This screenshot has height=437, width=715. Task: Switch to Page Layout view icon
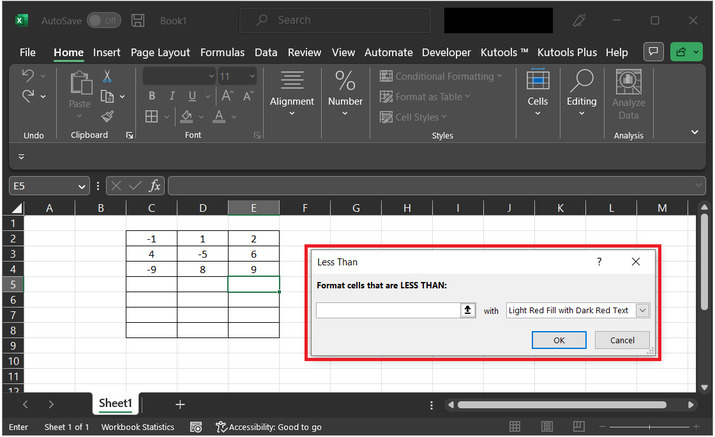[547, 427]
